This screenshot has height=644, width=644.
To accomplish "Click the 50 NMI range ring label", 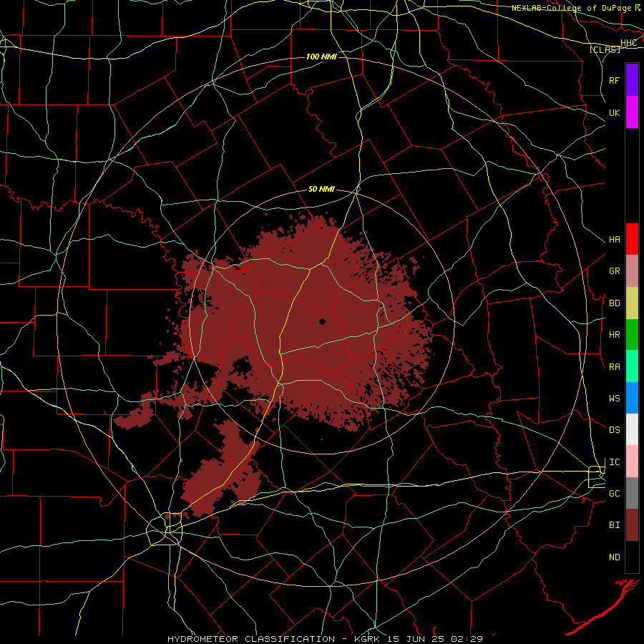I will click(x=321, y=190).
